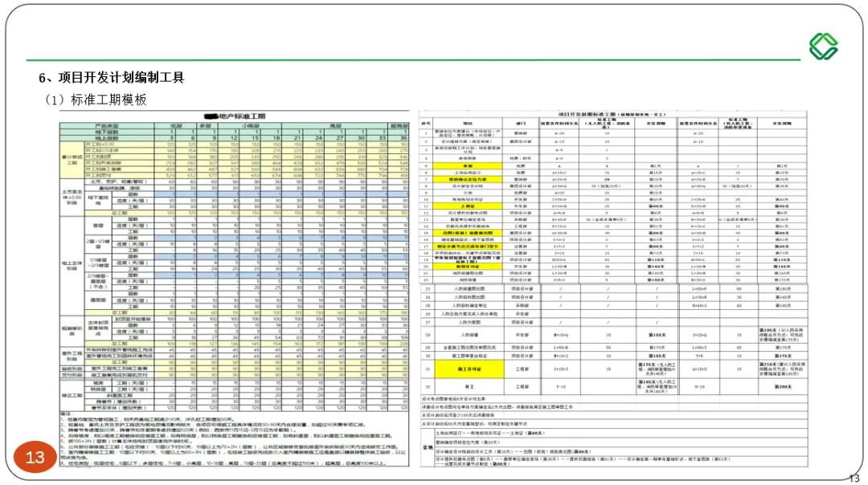The image size is (868, 485).
Task: Click the green company logo icon
Action: [823, 46]
